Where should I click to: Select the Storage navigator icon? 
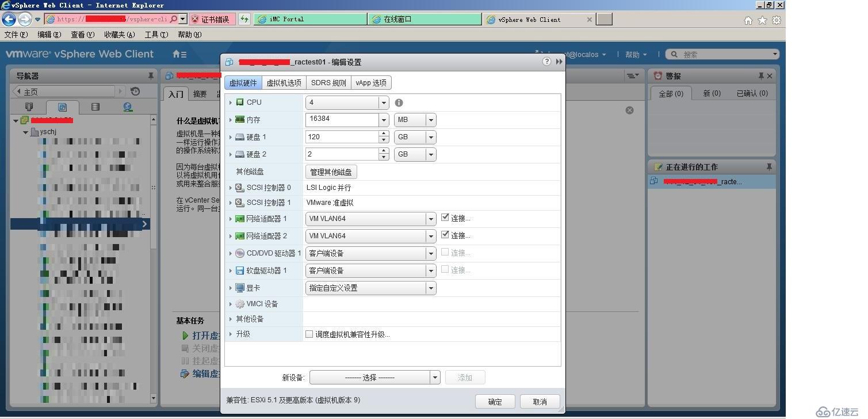[95, 107]
